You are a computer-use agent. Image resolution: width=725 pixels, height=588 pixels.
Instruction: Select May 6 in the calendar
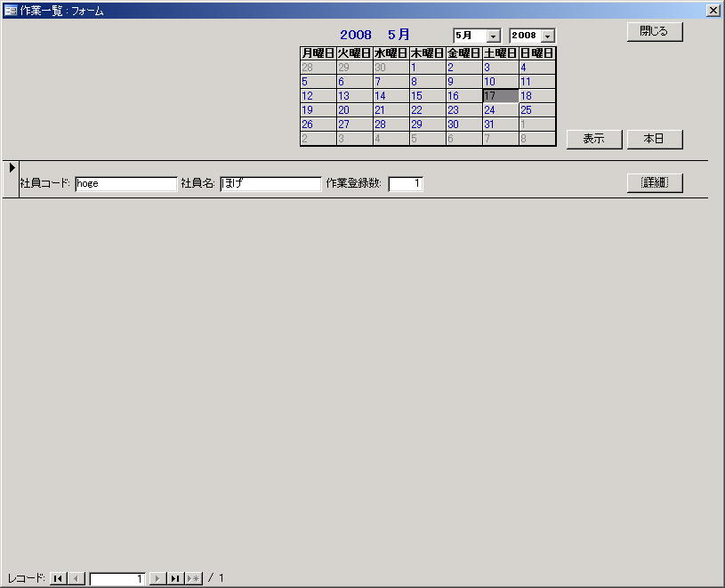pos(355,82)
